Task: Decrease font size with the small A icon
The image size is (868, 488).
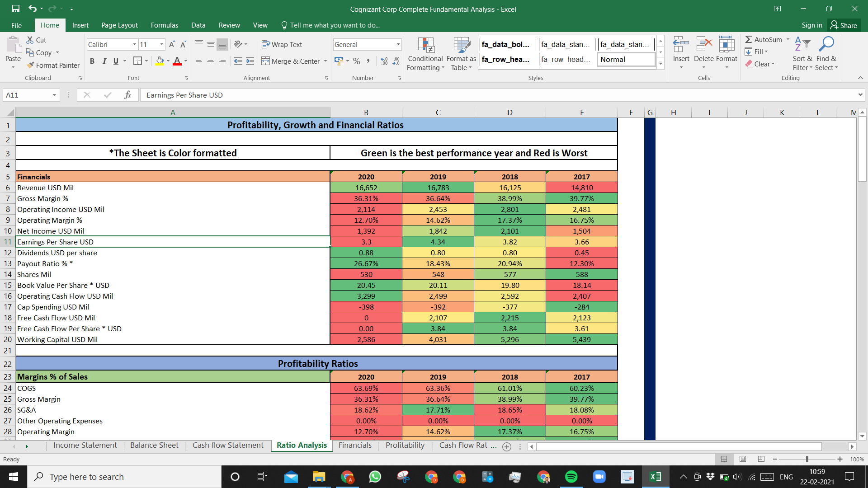Action: [183, 44]
